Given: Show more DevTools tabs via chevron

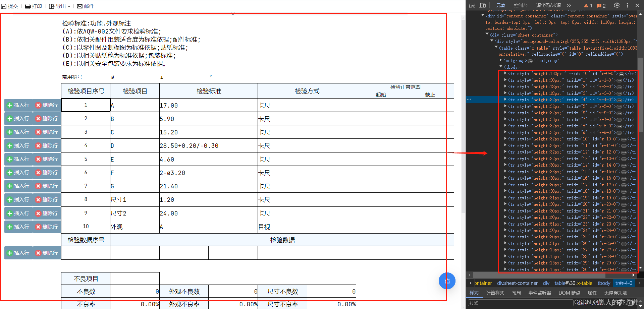Looking at the screenshot, I should click(x=569, y=5).
